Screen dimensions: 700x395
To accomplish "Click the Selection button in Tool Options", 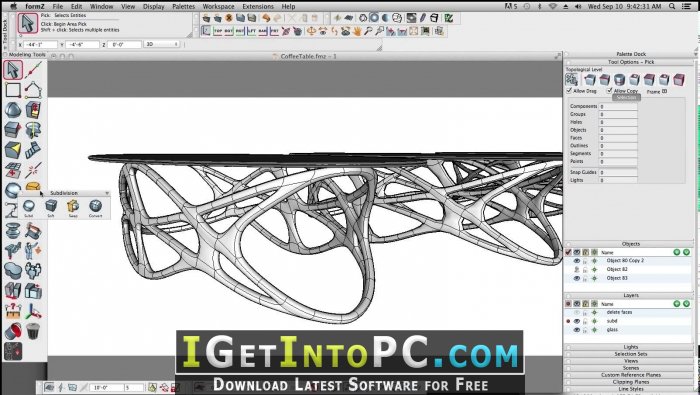I will tap(626, 97).
